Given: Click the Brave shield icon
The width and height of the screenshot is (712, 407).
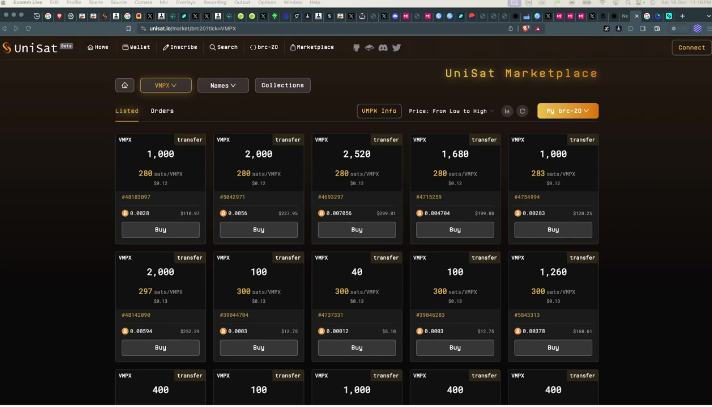Looking at the screenshot, I should tap(526, 29).
